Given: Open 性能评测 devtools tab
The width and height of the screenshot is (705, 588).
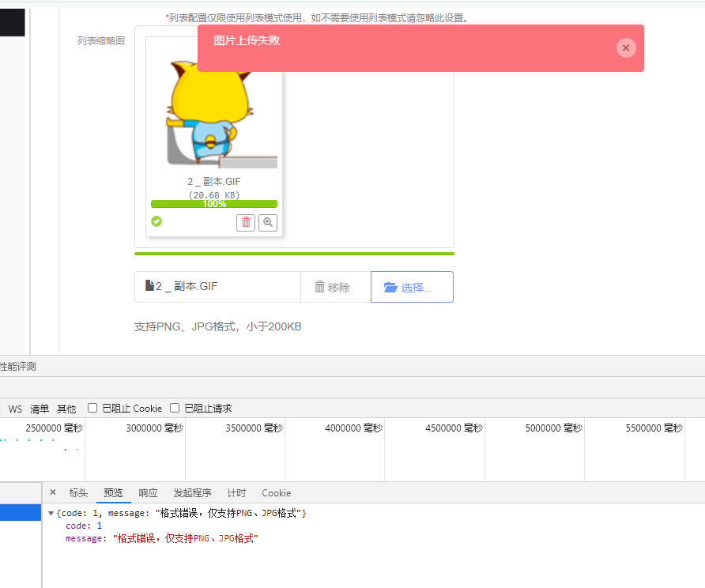Looking at the screenshot, I should [18, 367].
